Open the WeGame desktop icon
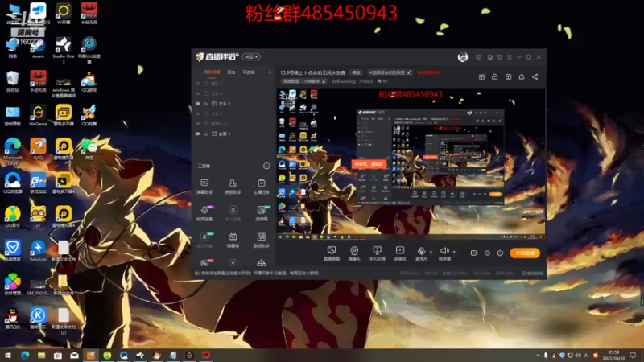Screen dimensions: 644x362 click(38, 115)
